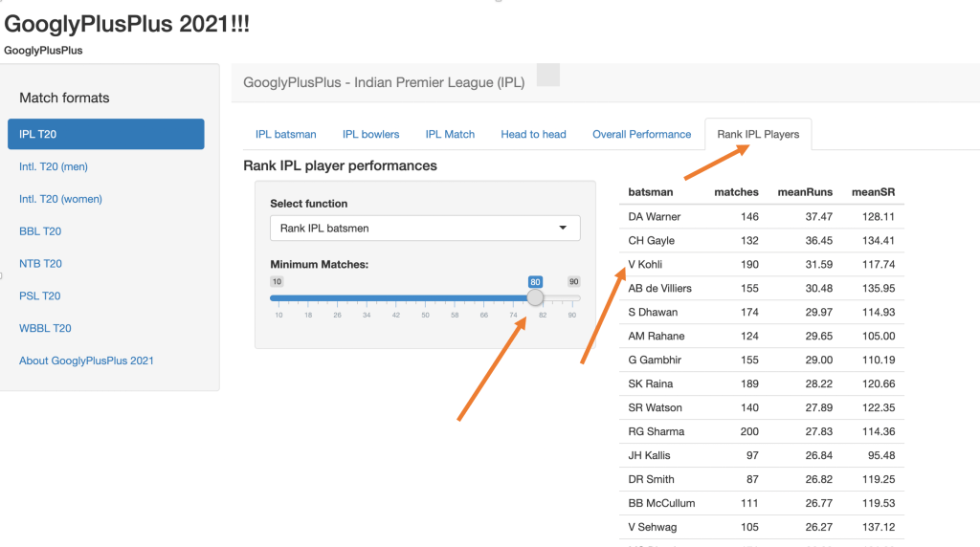Switch to BBL T20 format
Image resolution: width=980 pixels, height=547 pixels.
(x=40, y=231)
